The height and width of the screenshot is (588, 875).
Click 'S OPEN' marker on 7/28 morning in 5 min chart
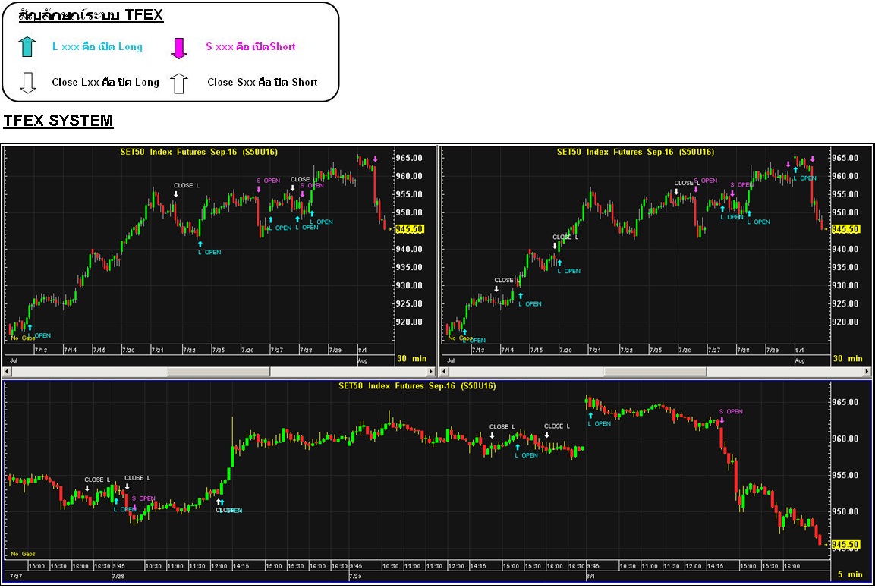click(143, 498)
